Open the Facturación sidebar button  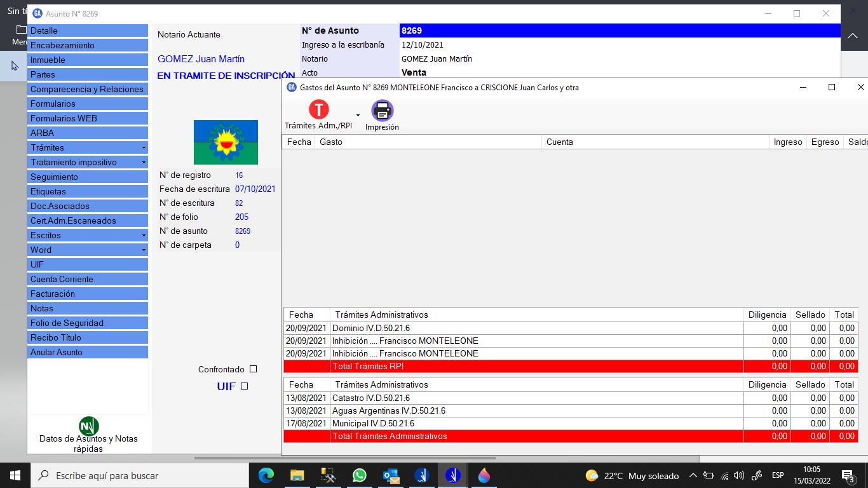[x=87, y=294]
